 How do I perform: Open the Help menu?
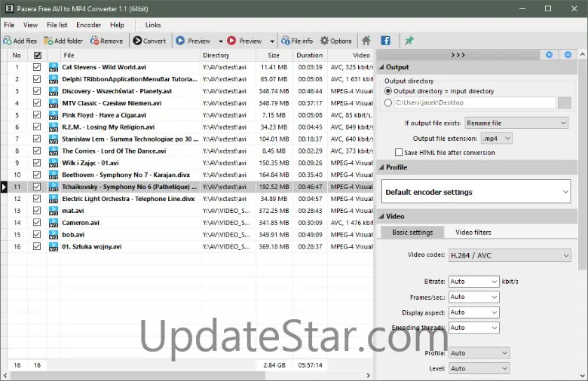pyautogui.click(x=117, y=25)
